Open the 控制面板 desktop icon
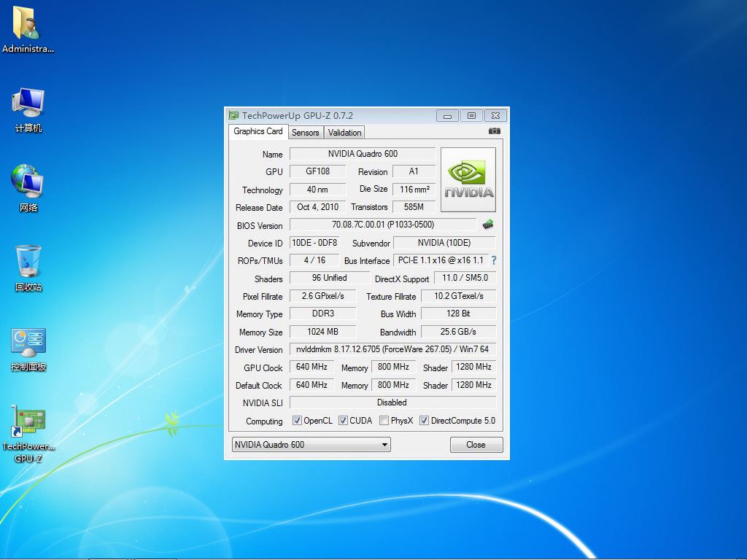747x560 pixels. click(28, 341)
